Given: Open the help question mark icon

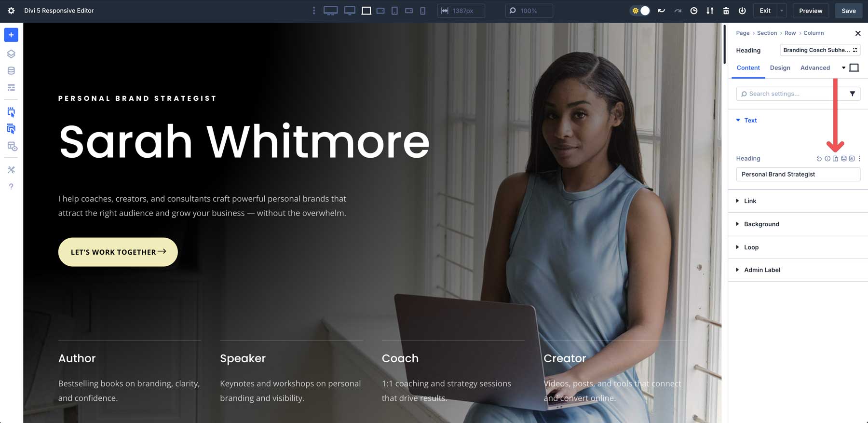Looking at the screenshot, I should (11, 187).
